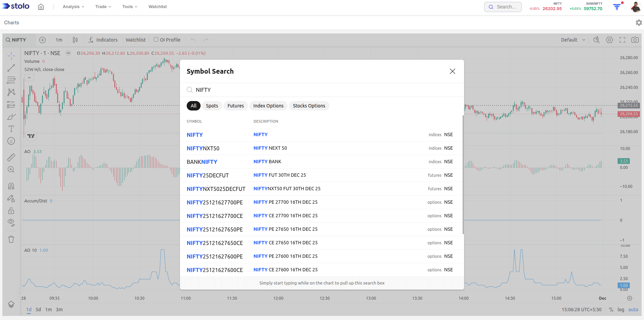Take a chart snapshot with camera icon
The height and width of the screenshot is (320, 644).
click(x=635, y=40)
